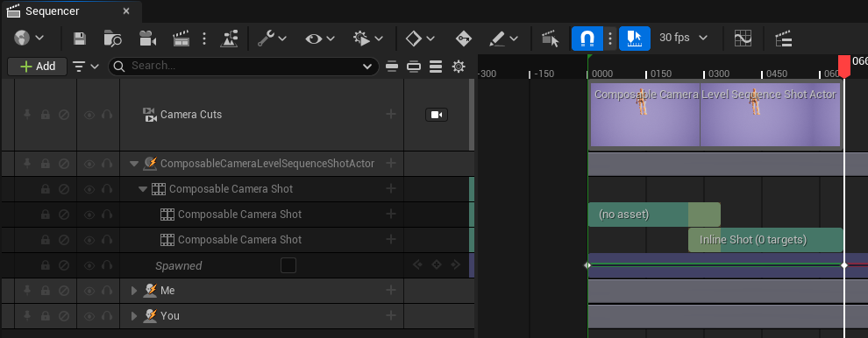The image size is (868, 338).
Task: Pin the ComposableCameraLevelSequenceShotActor track
Action: click(27, 164)
